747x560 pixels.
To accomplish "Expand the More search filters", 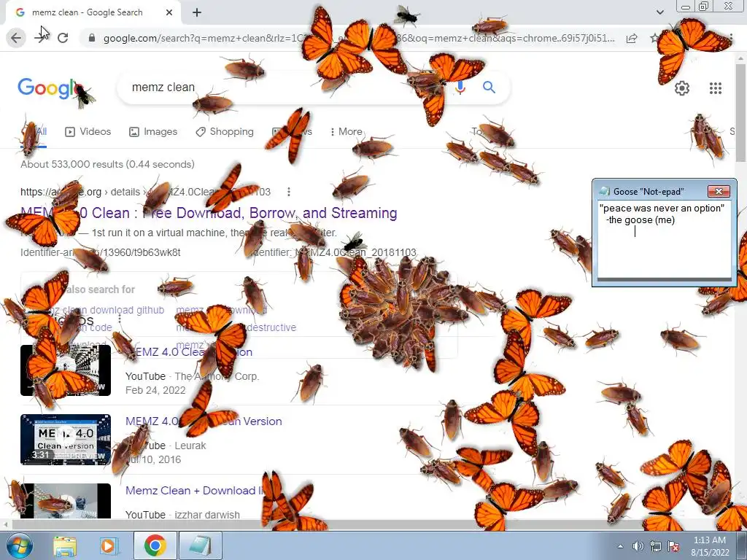I will click(347, 132).
